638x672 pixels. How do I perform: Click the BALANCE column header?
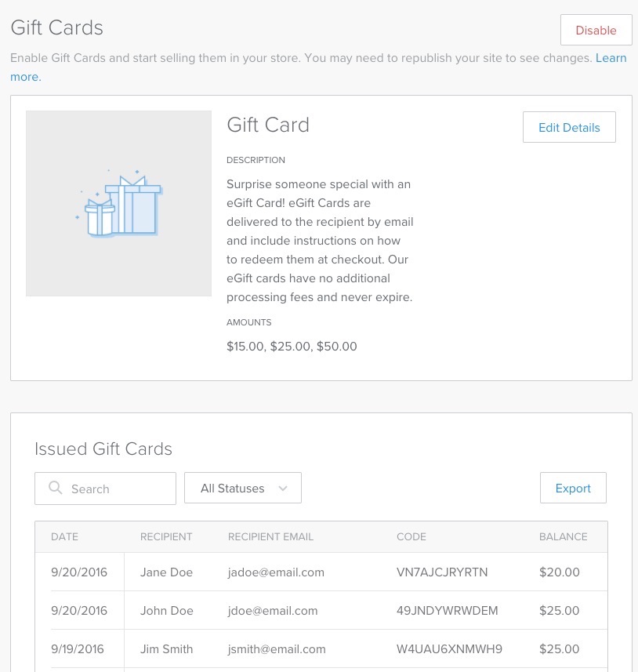tap(563, 536)
